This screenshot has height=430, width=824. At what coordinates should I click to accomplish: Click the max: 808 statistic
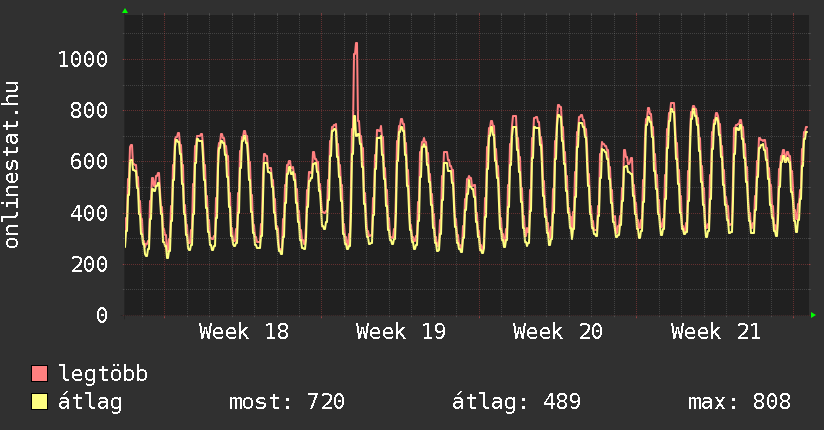tap(739, 402)
